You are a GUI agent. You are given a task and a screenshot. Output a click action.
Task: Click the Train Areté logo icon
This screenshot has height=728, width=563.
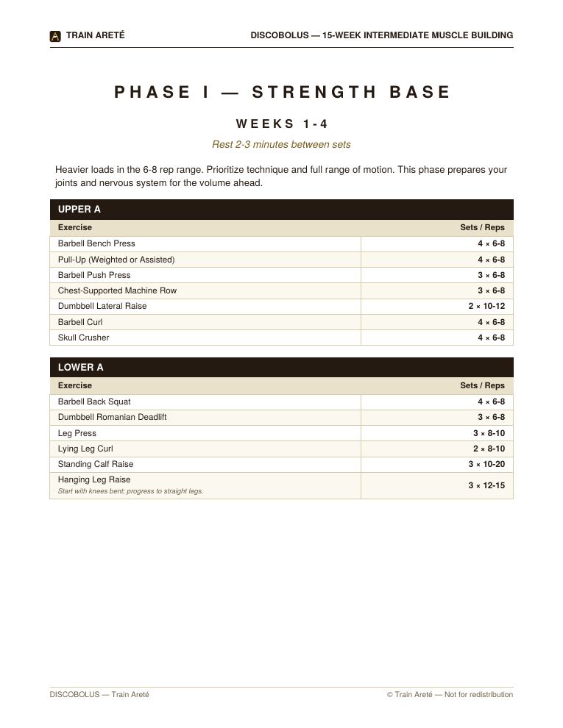[x=55, y=36]
